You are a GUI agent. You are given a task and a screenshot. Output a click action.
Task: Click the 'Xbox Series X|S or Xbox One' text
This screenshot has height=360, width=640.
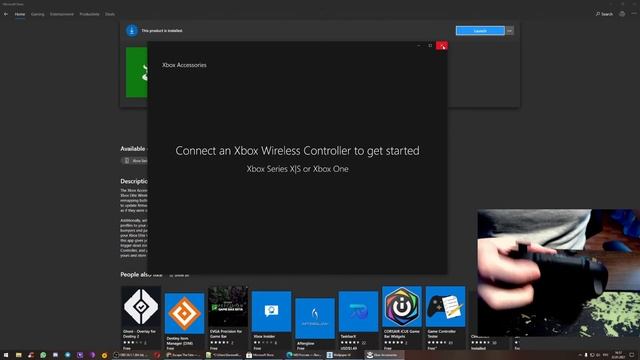pyautogui.click(x=297, y=169)
